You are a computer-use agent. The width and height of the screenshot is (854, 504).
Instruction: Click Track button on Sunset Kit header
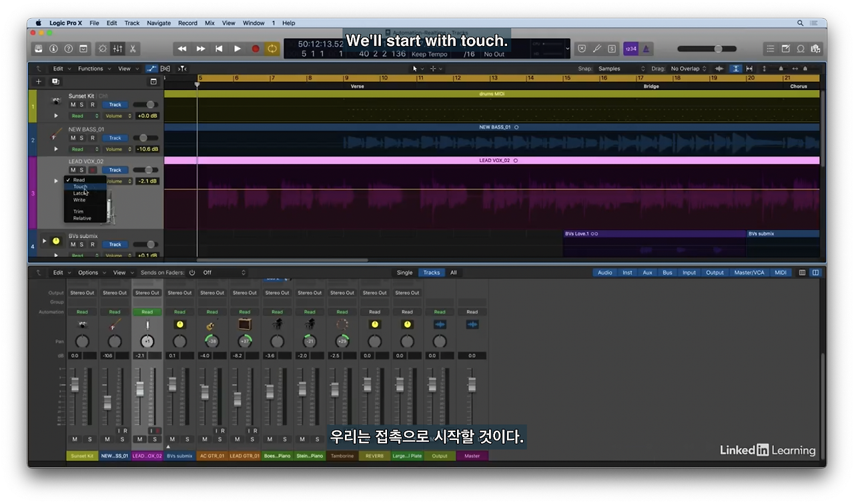pos(115,105)
